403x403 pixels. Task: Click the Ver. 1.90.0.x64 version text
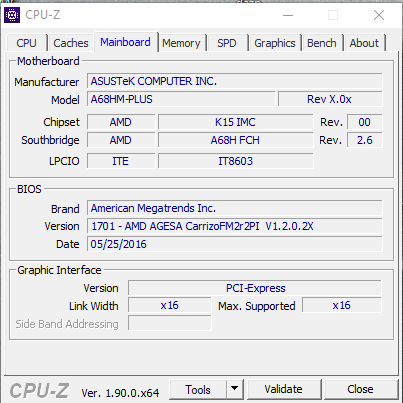tap(120, 393)
